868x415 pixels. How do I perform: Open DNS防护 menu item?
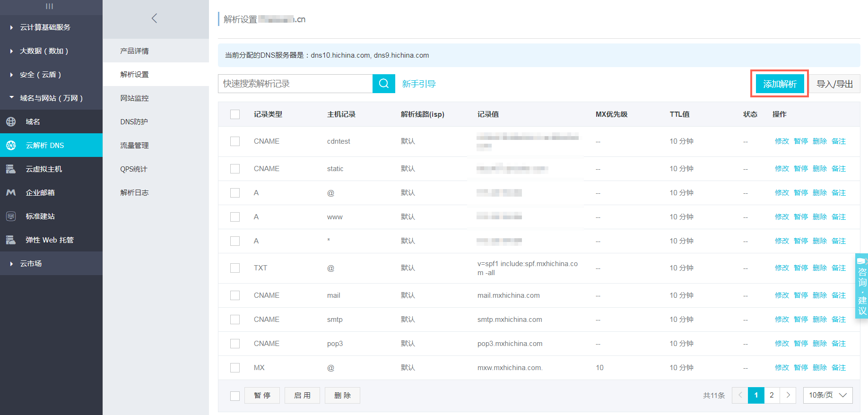coord(156,121)
